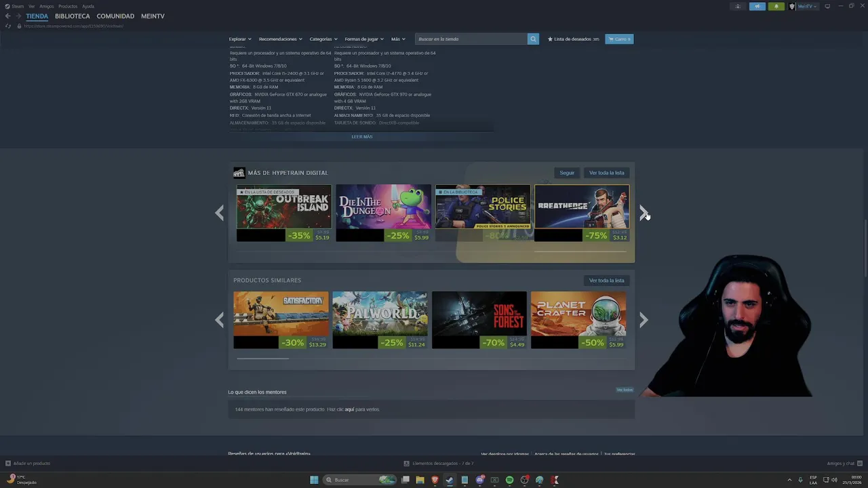Open the Ver menu

pyautogui.click(x=31, y=6)
